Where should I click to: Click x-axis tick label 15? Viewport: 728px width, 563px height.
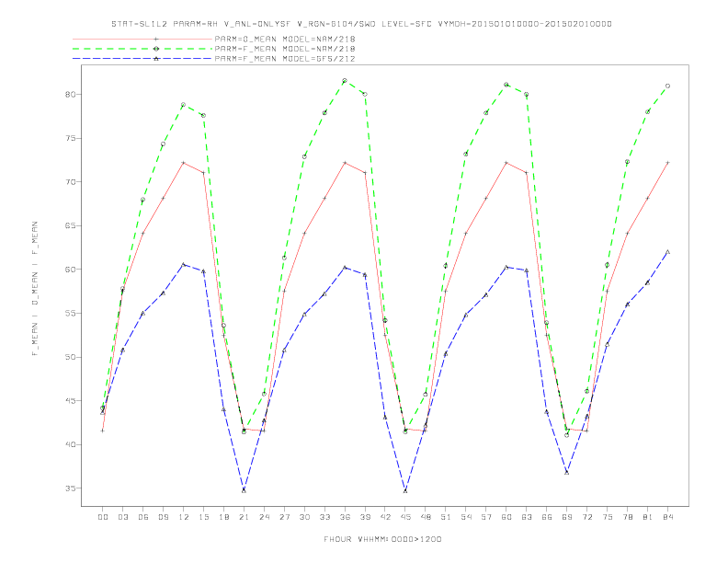204,517
